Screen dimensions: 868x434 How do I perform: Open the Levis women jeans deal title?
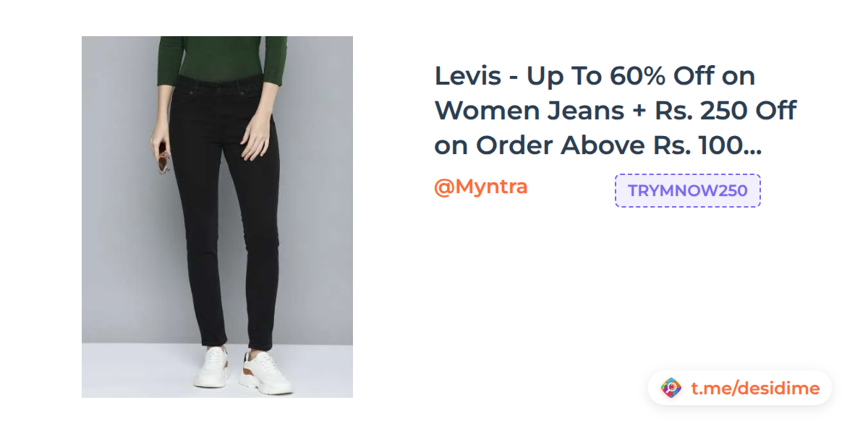(615, 111)
